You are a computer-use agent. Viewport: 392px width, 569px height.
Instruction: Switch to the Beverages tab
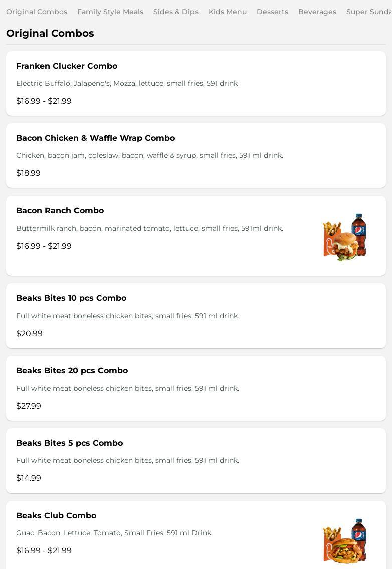click(317, 12)
